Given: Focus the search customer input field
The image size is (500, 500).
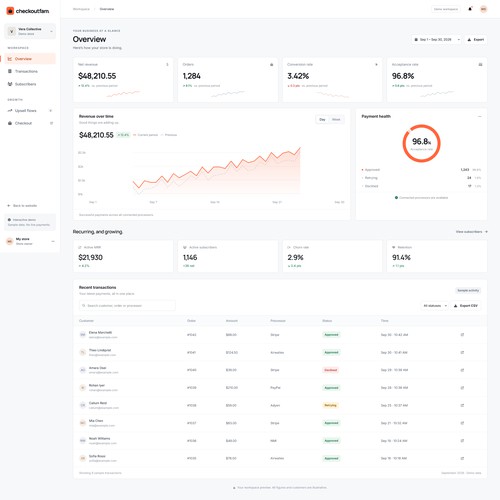Looking at the screenshot, I should pyautogui.click(x=127, y=306).
